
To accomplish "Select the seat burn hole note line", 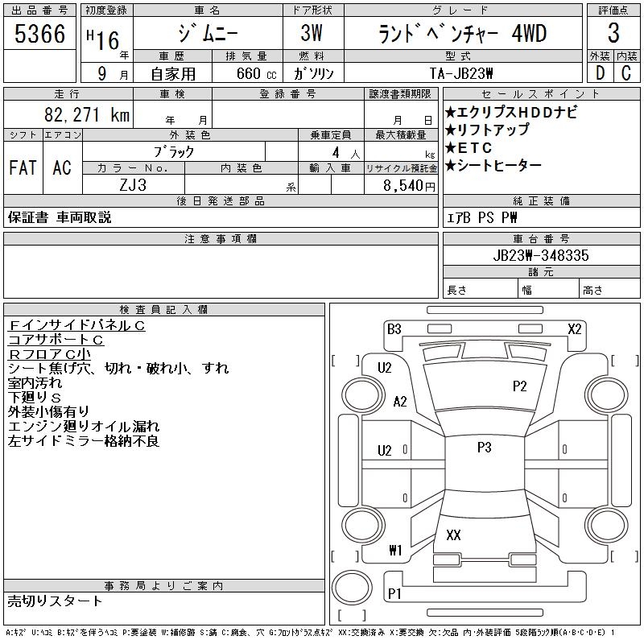I will tap(118, 368).
